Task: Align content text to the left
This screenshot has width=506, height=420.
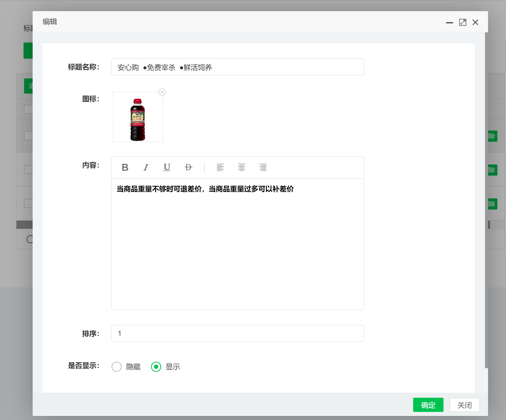Action: point(220,167)
